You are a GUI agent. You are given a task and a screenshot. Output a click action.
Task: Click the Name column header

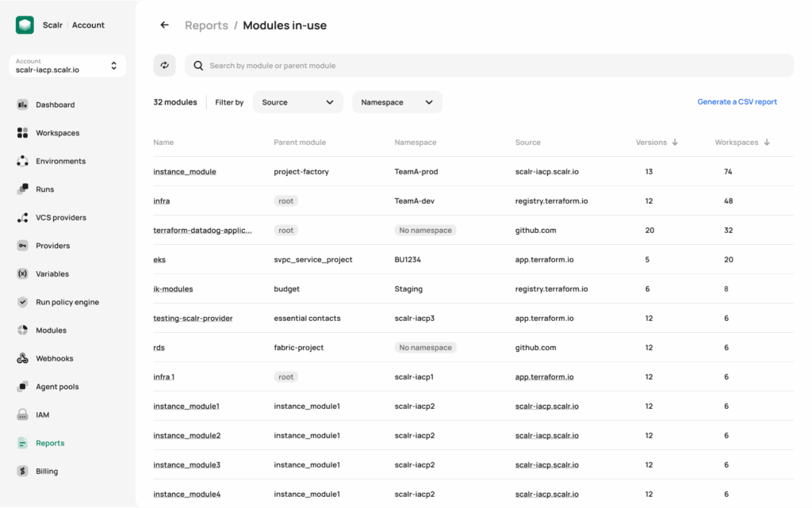[x=163, y=143]
